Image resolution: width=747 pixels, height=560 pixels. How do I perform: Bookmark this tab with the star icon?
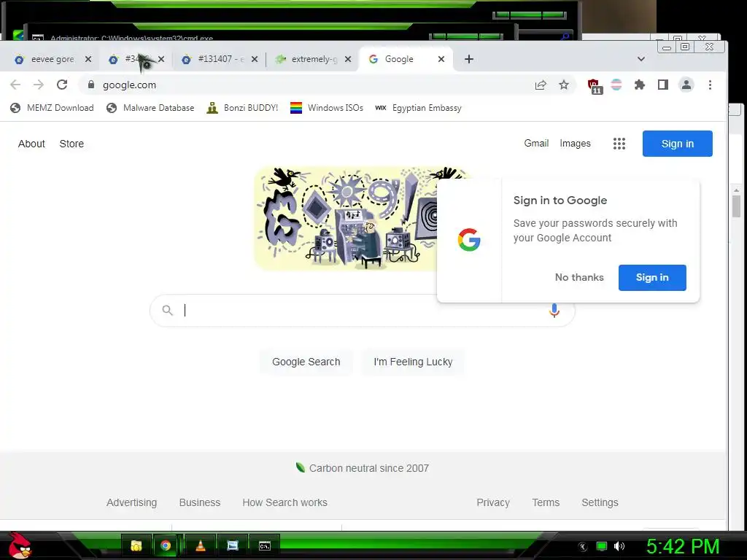564,85
